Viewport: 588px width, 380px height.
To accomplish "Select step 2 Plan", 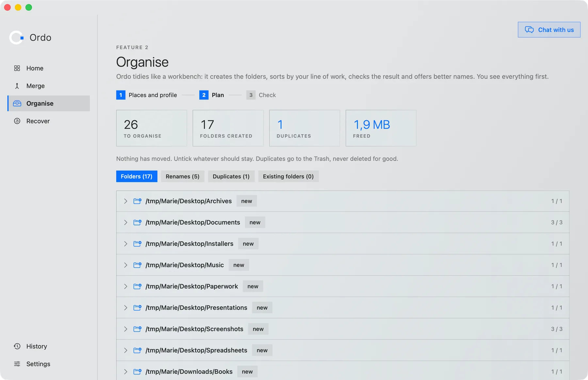I will 212,95.
